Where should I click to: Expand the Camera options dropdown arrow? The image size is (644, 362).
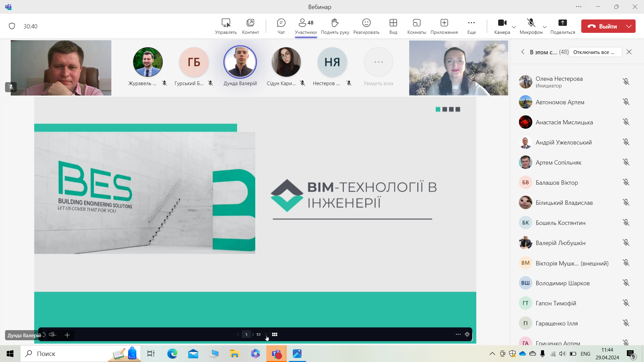(514, 27)
